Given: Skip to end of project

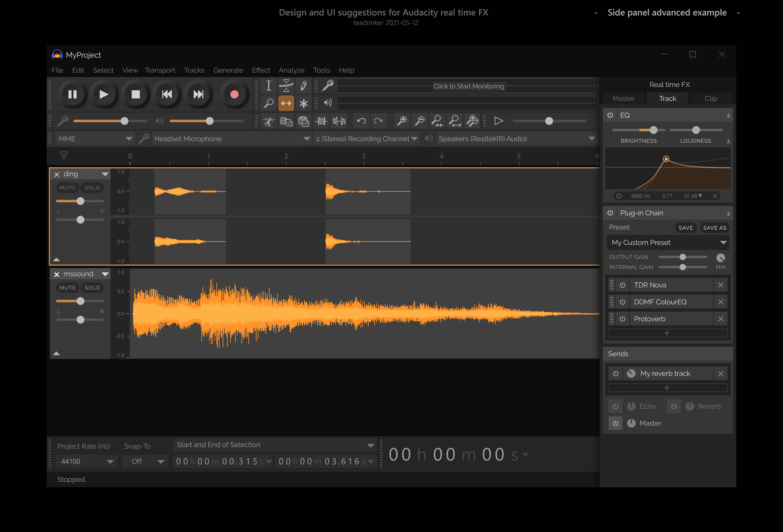Looking at the screenshot, I should [198, 95].
